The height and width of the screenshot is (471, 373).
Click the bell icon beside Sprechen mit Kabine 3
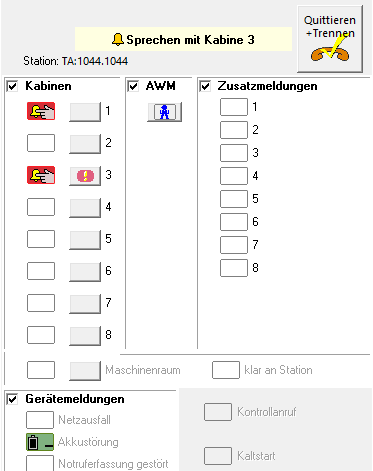pyautogui.click(x=117, y=40)
